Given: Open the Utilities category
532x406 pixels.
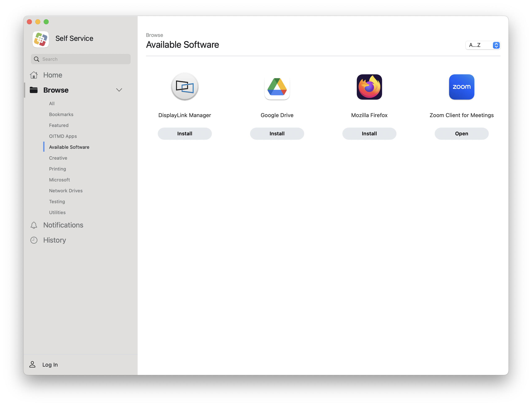Looking at the screenshot, I should pos(57,212).
